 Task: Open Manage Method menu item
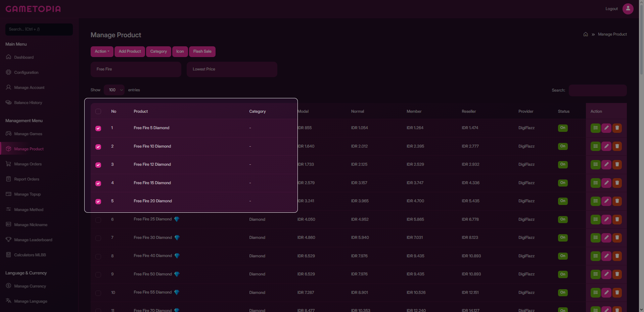pos(29,210)
